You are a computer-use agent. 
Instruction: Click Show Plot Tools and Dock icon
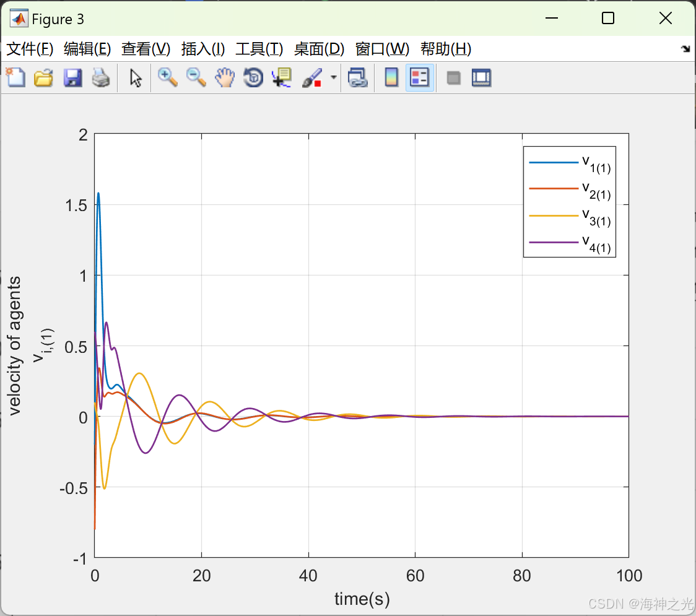pyautogui.click(x=481, y=77)
